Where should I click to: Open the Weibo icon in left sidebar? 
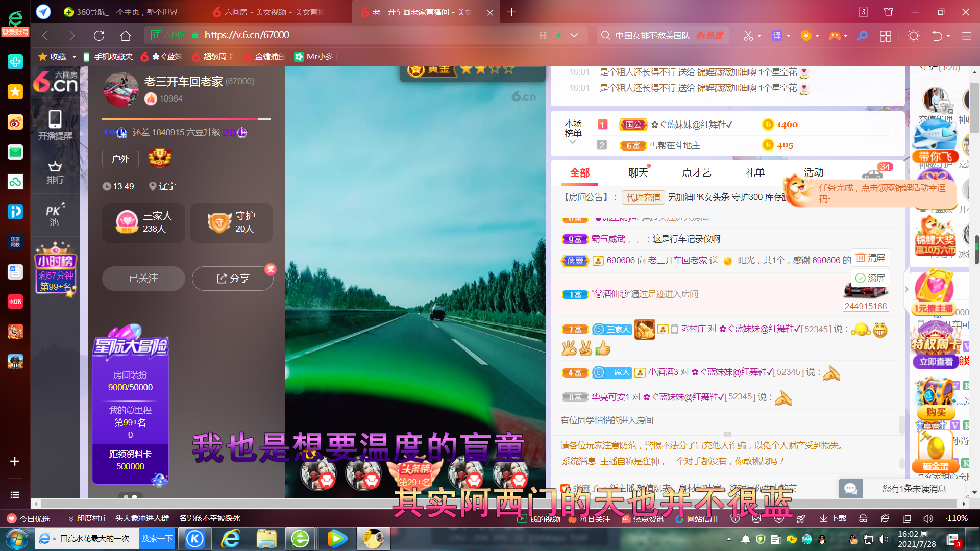pyautogui.click(x=15, y=122)
